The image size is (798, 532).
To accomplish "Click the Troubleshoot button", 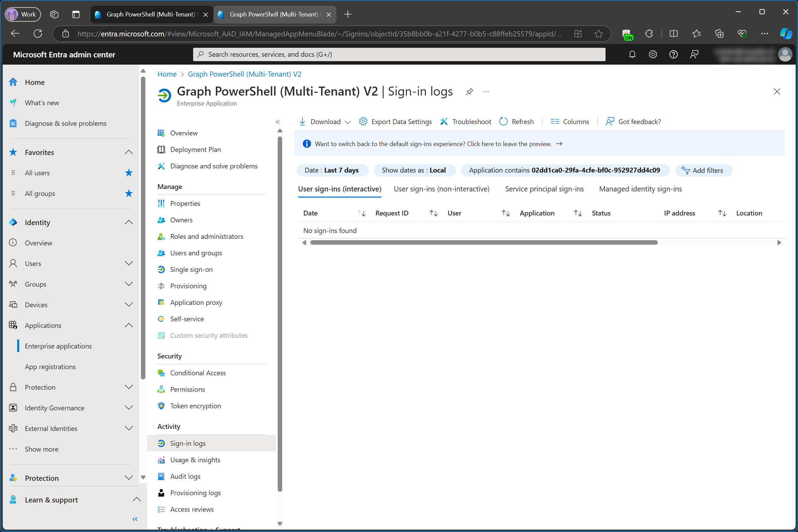I will (466, 122).
